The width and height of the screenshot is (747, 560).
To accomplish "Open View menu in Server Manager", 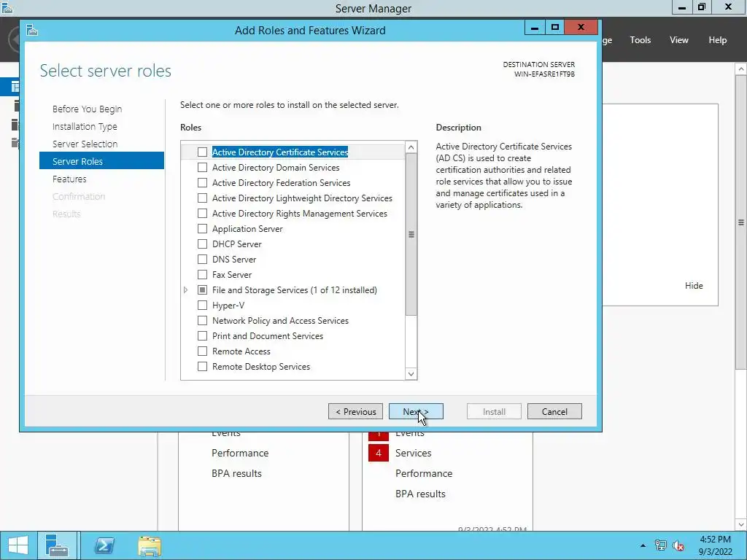I will (679, 40).
